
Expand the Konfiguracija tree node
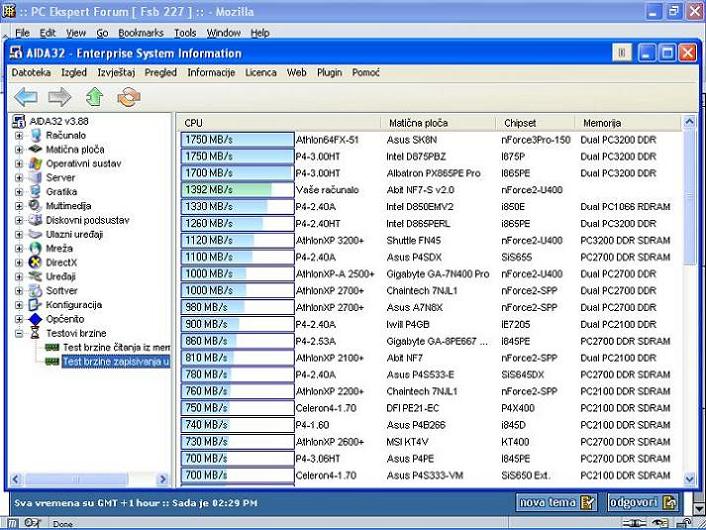19,305
